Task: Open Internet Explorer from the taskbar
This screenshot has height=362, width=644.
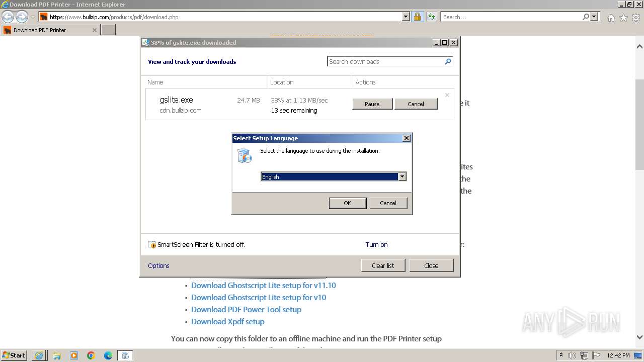Action: tap(39, 355)
